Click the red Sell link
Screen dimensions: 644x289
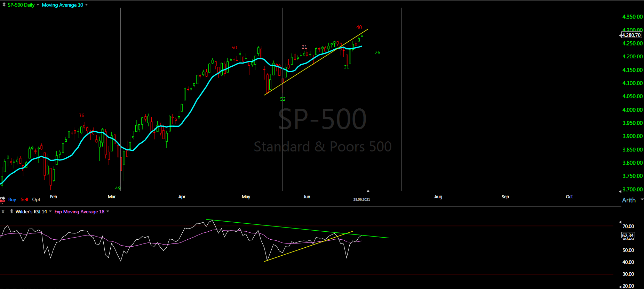pyautogui.click(x=24, y=199)
